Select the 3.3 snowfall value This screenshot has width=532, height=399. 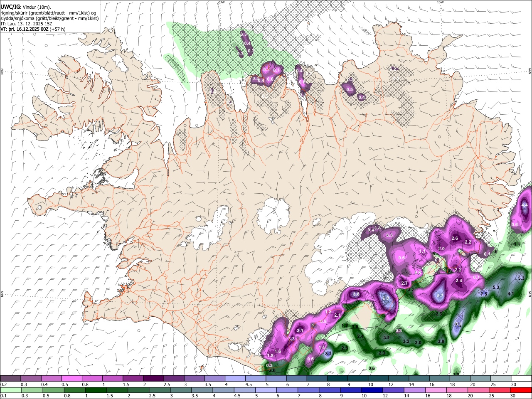point(291,339)
